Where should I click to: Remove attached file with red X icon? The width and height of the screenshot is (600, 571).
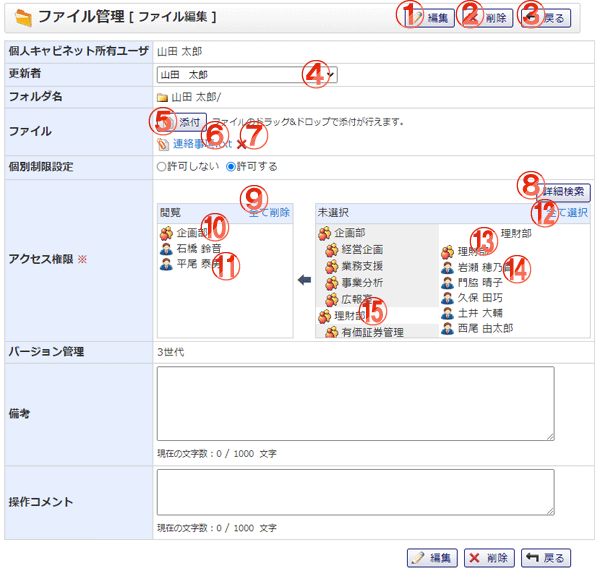(242, 144)
